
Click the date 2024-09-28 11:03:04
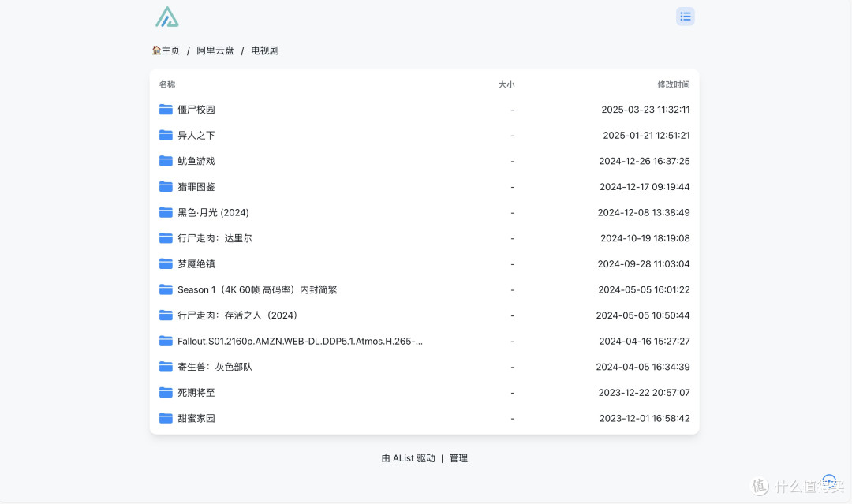[644, 263]
